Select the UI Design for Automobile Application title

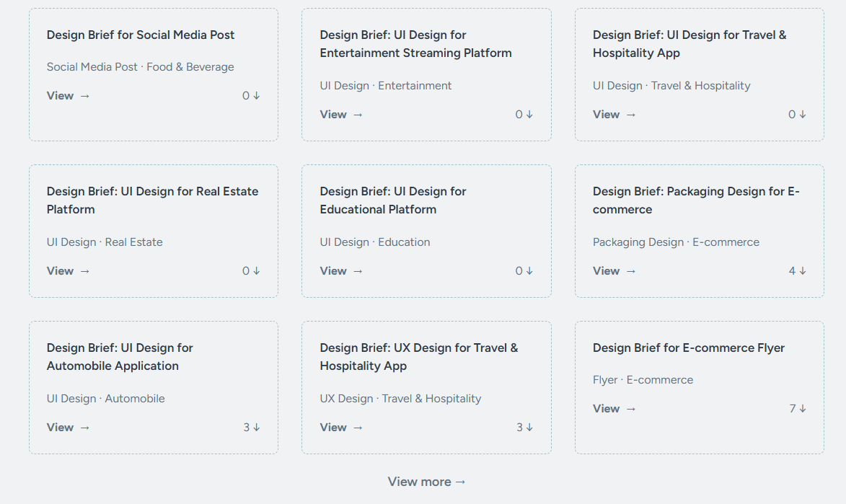point(120,357)
